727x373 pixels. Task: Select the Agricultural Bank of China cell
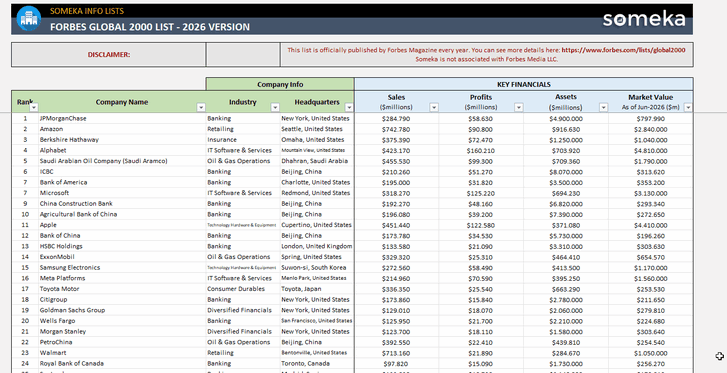click(122, 214)
